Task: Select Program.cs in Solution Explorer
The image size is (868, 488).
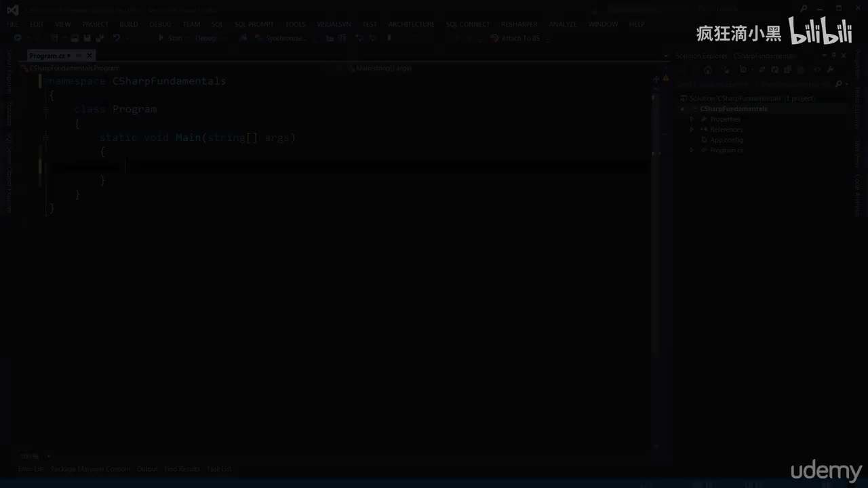Action: click(726, 150)
